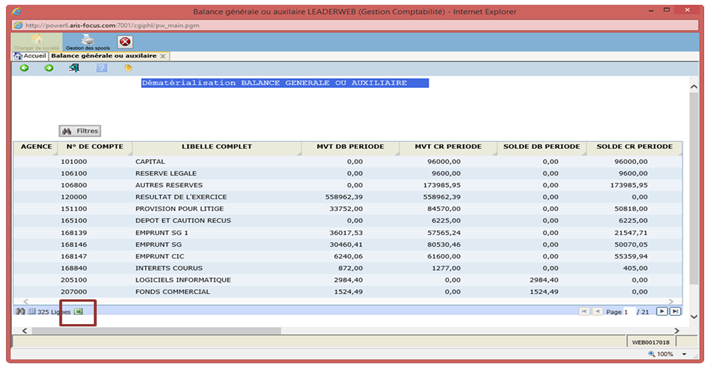The width and height of the screenshot is (708, 366).
Task: Click the 405,00 credit balance value
Action: click(x=635, y=268)
